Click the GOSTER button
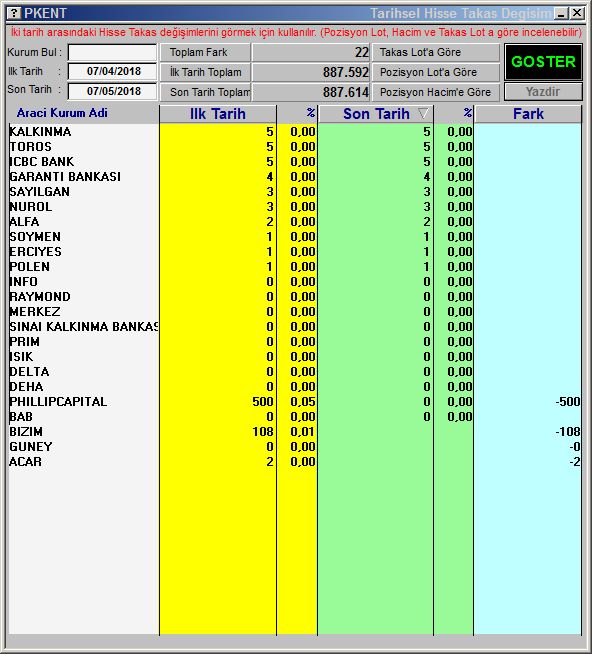 [x=543, y=62]
